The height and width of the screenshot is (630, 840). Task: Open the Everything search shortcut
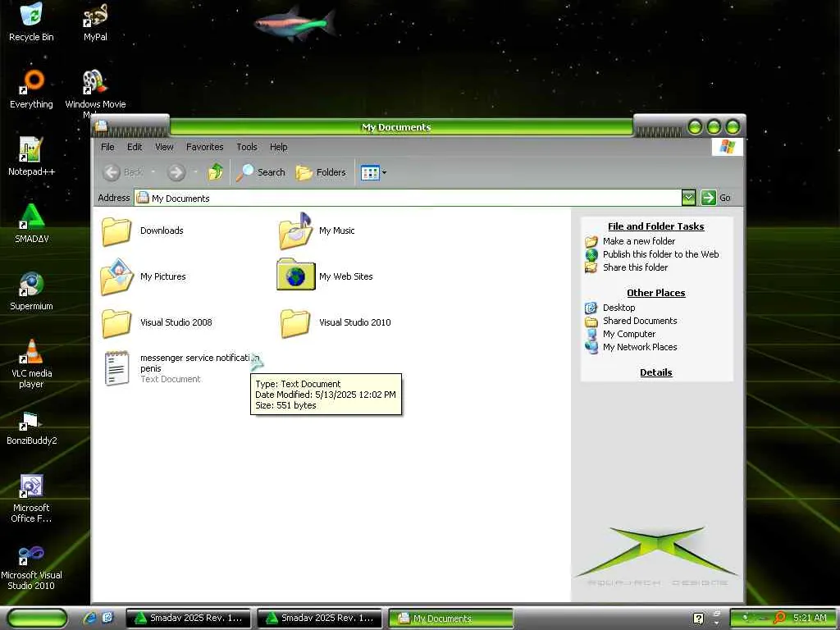pyautogui.click(x=31, y=89)
